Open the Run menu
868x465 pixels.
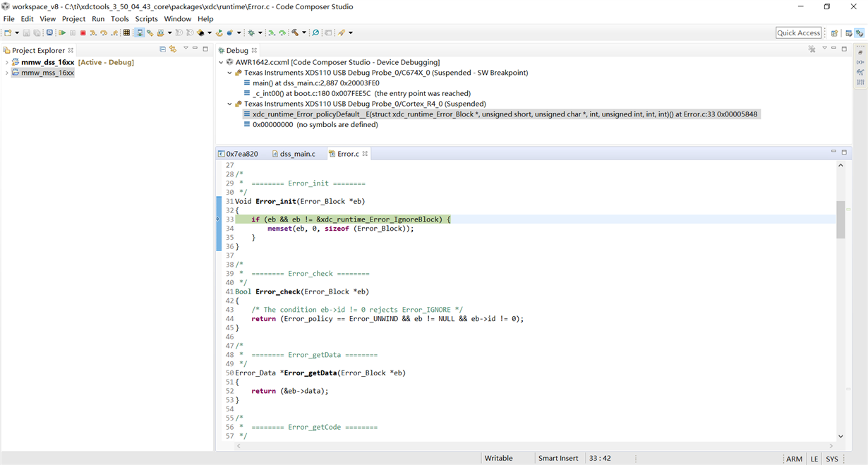click(98, 19)
